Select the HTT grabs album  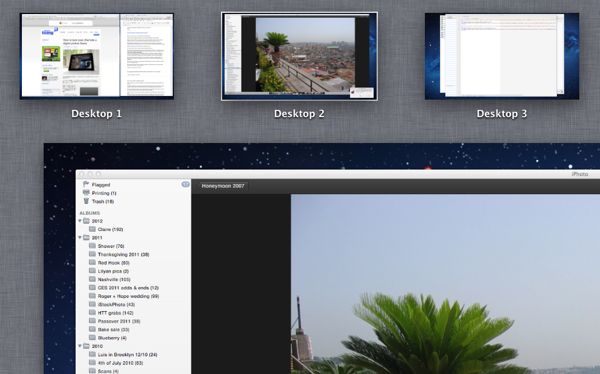tap(115, 313)
